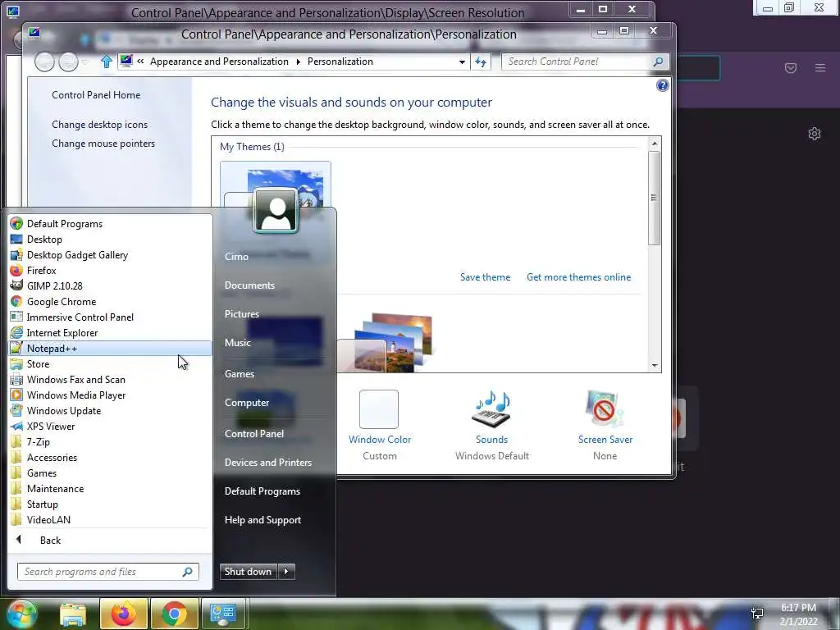
Task: Open Firefox hamburger menu in background window
Action: (820, 67)
